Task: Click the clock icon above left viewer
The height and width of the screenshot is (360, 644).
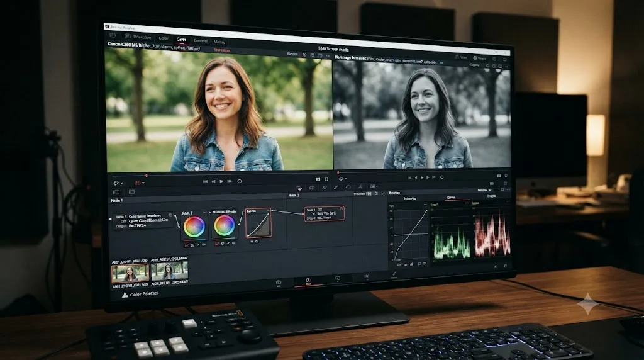Action: click(x=305, y=55)
